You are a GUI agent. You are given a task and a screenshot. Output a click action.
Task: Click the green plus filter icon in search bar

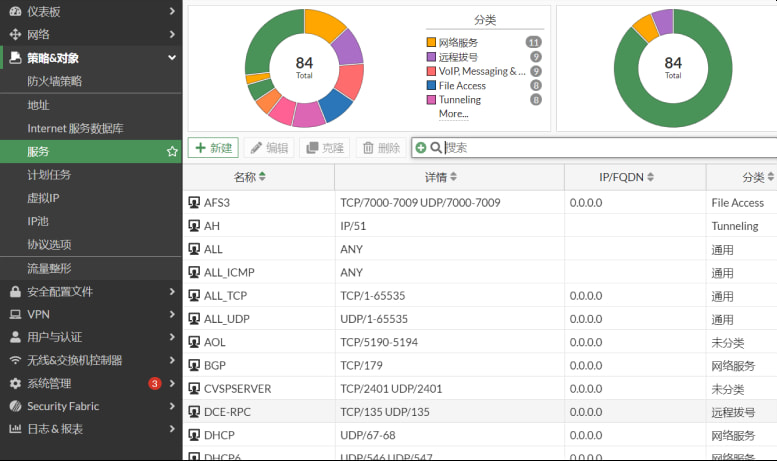(x=421, y=148)
